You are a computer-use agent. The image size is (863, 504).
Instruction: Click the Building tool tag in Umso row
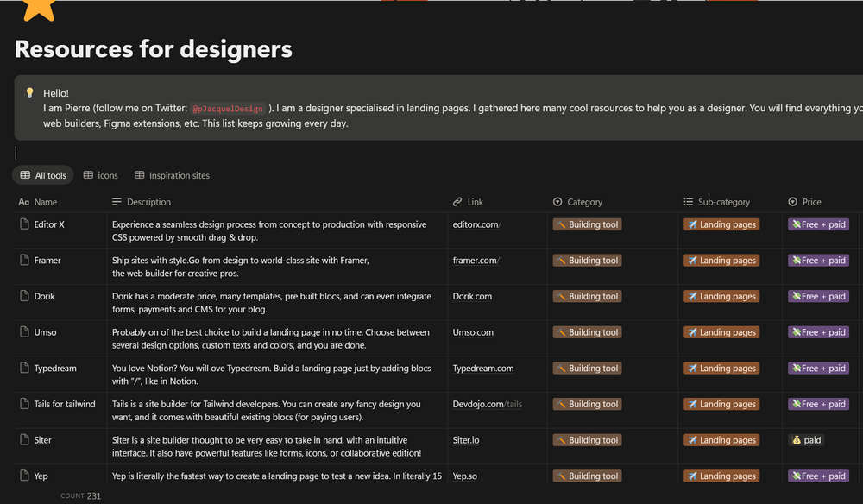(x=587, y=332)
